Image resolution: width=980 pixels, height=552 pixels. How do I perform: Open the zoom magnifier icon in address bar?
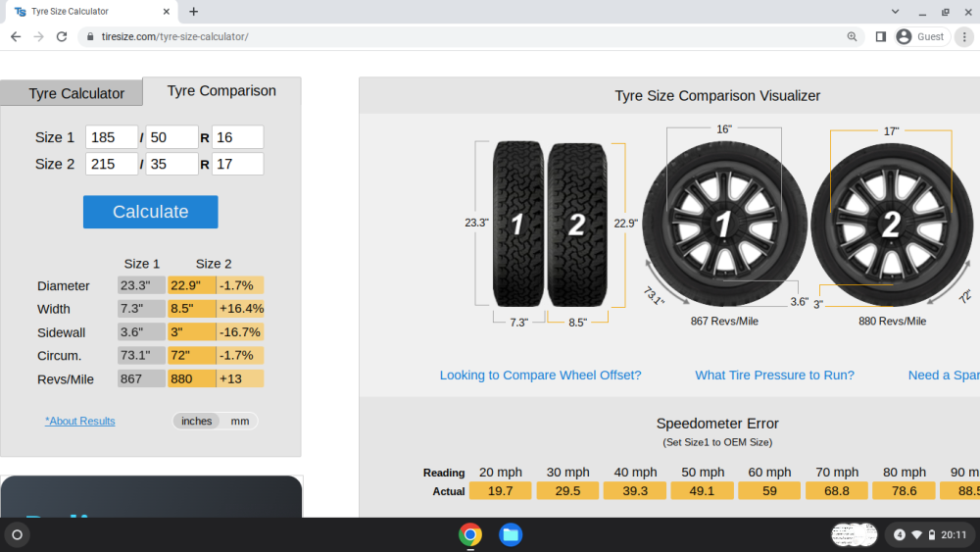tap(852, 37)
